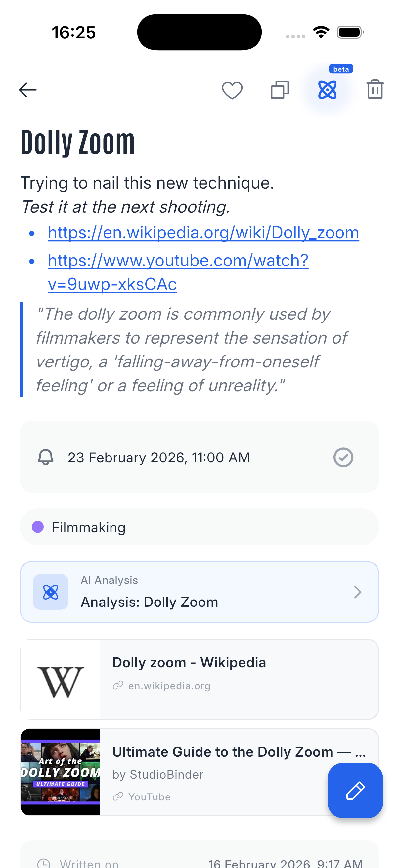Tap the Ultimate Guide to the Dolly Zoom thumbnail
This screenshot has width=399, height=868.
coord(61,772)
